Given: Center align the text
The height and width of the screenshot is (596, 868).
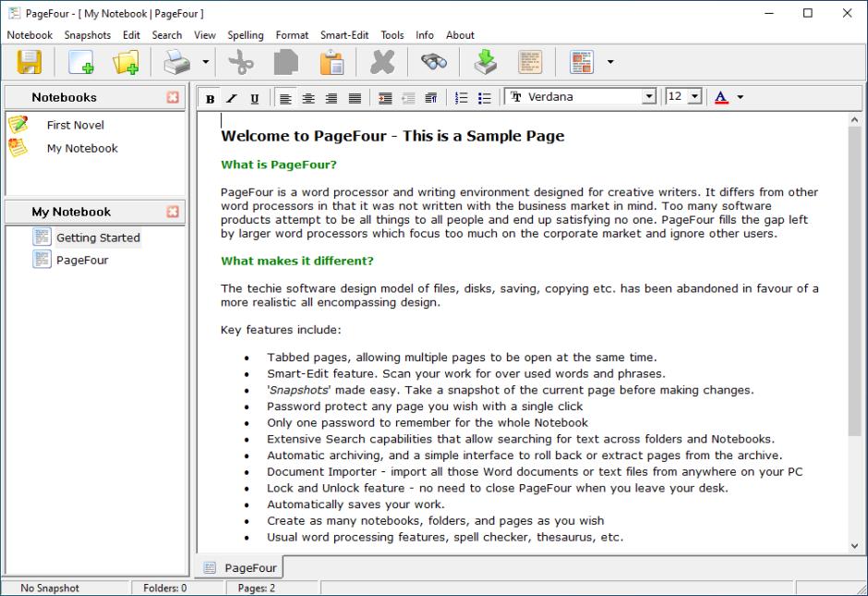Looking at the screenshot, I should click(x=308, y=99).
